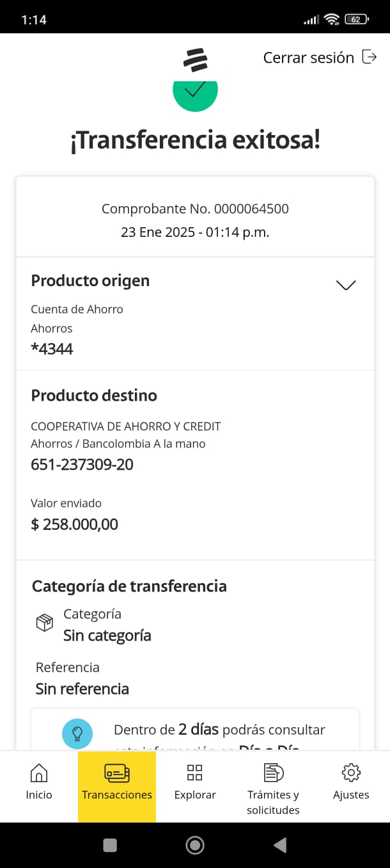Tap the Inicio house icon
The width and height of the screenshot is (390, 868).
tap(39, 773)
